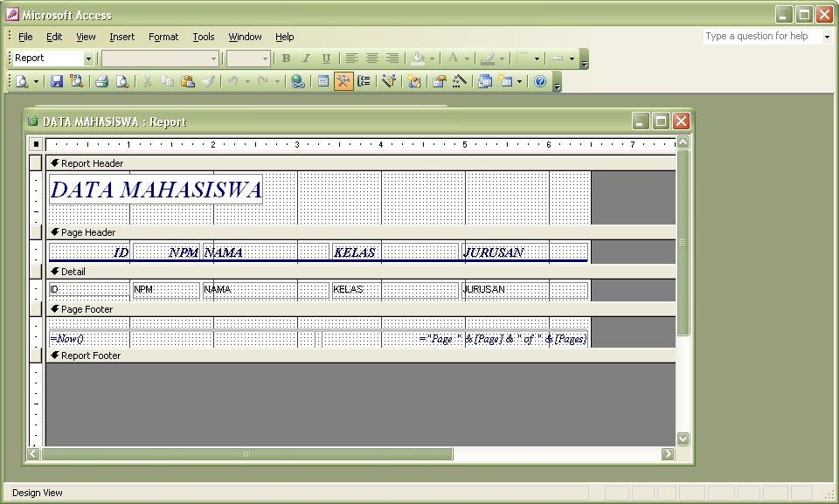Click the Align Right icon

click(x=392, y=59)
